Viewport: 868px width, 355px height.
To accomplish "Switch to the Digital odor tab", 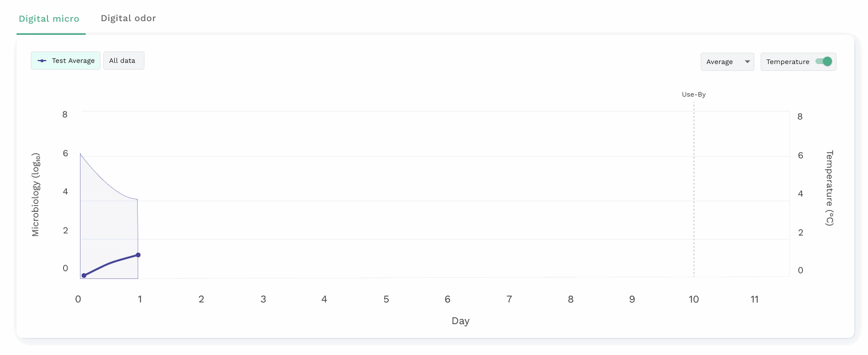I will pos(128,18).
